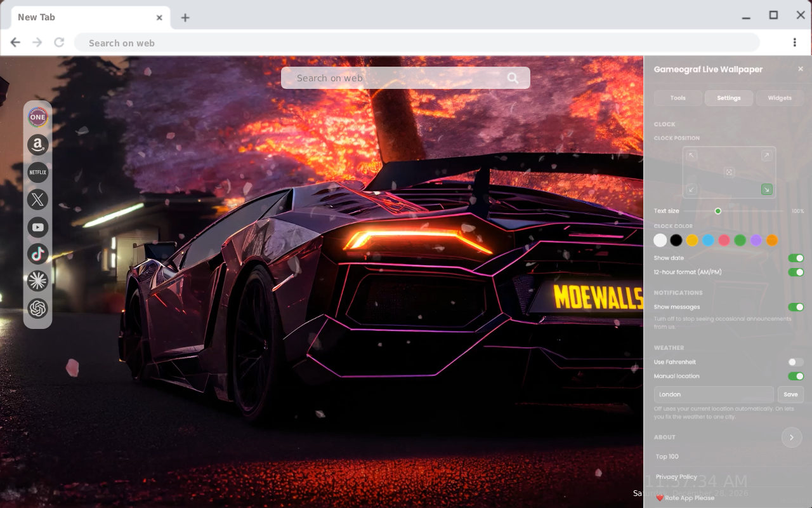
Task: Open the YouTube shortcut
Action: tap(38, 227)
